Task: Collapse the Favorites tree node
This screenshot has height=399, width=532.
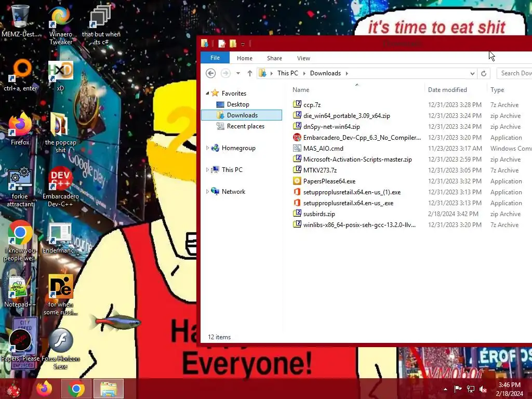Action: coord(207,93)
